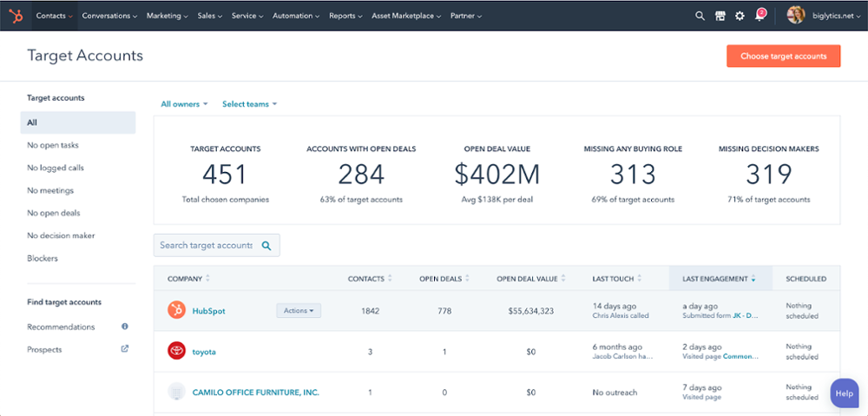Click the HubSpot sprocket logo in navbar
This screenshot has width=868, height=416.
16,16
